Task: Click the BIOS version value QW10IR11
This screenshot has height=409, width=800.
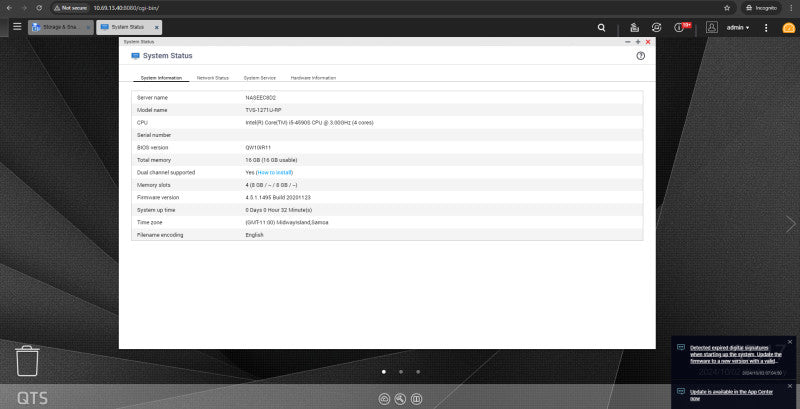Action: point(258,148)
